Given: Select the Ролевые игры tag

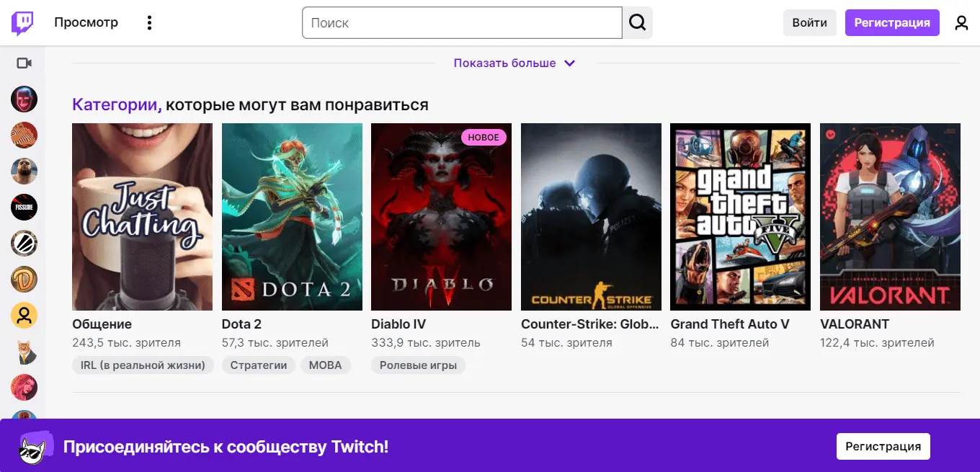Looking at the screenshot, I should click(419, 365).
